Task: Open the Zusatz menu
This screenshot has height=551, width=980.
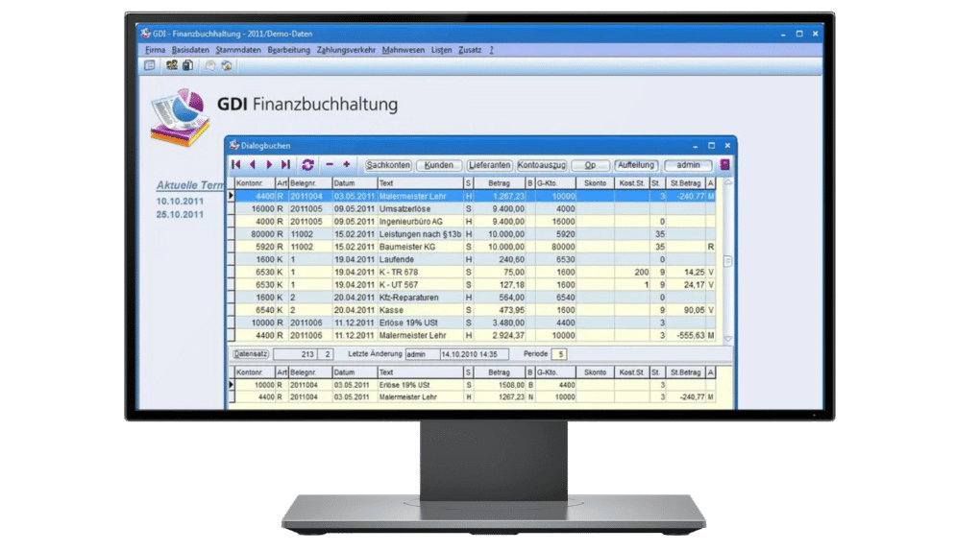Action: point(470,50)
